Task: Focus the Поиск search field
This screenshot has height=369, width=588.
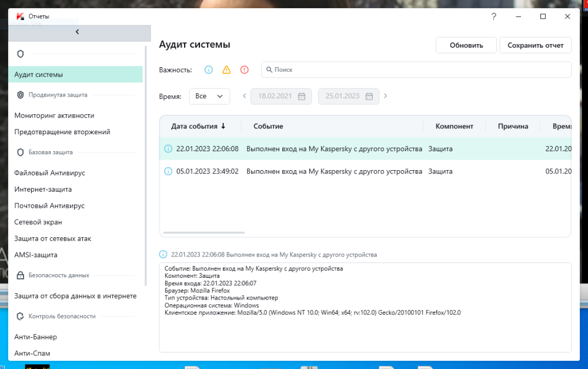Action: point(416,70)
